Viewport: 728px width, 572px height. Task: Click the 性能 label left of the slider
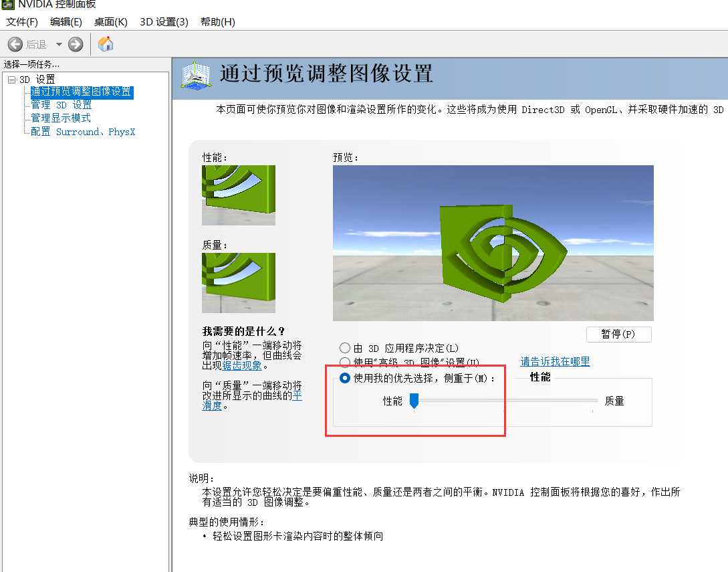coord(392,401)
